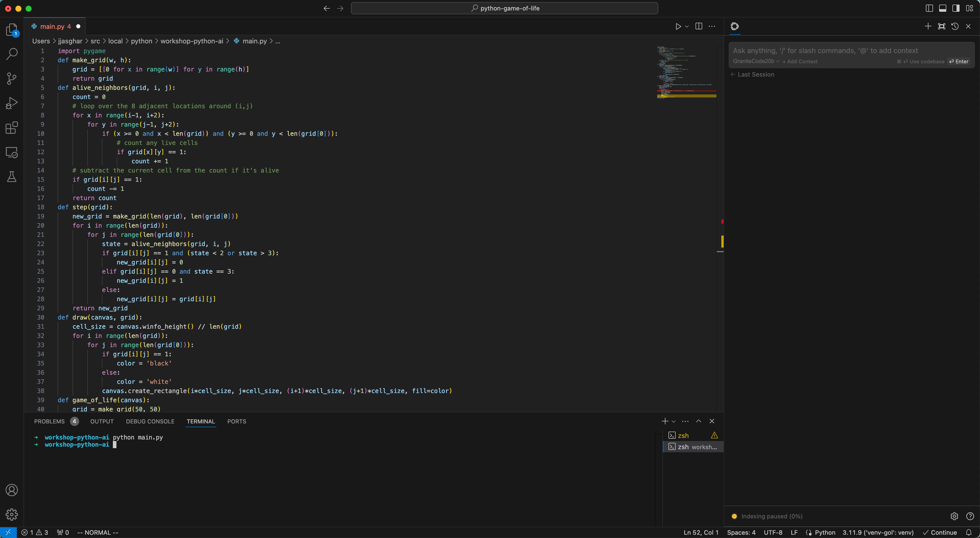Viewport: 980px width, 538px height.
Task: Switch to the DEBUG CONSOLE tab
Action: (150, 421)
